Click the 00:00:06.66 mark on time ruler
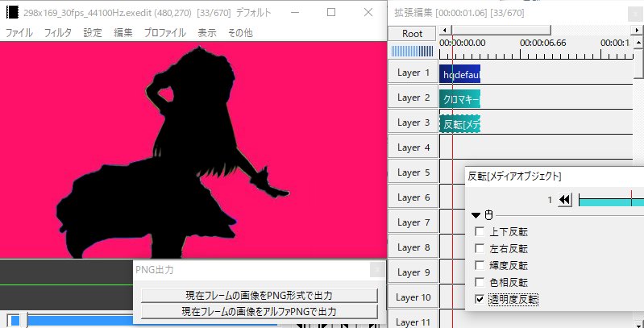 (543, 43)
